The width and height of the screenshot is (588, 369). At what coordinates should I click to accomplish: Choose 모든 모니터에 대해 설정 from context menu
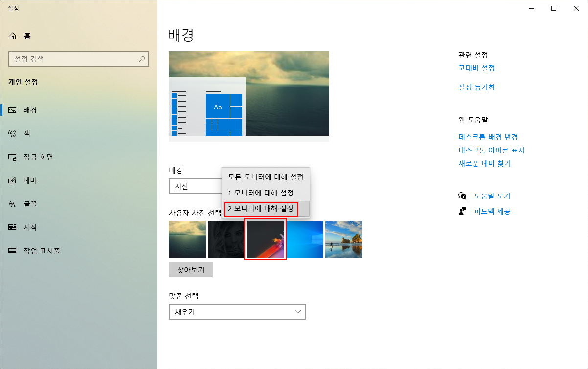click(x=266, y=177)
